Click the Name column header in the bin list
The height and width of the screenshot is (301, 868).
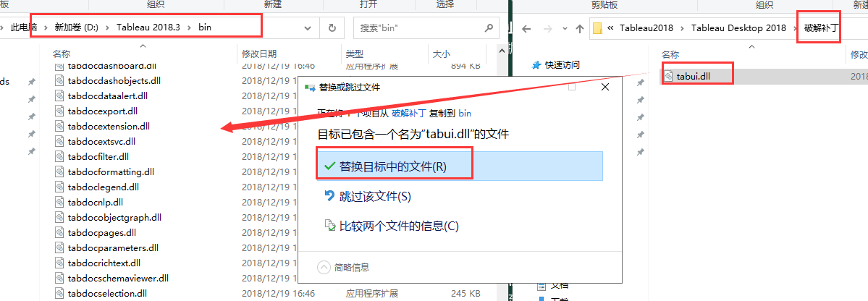click(62, 54)
